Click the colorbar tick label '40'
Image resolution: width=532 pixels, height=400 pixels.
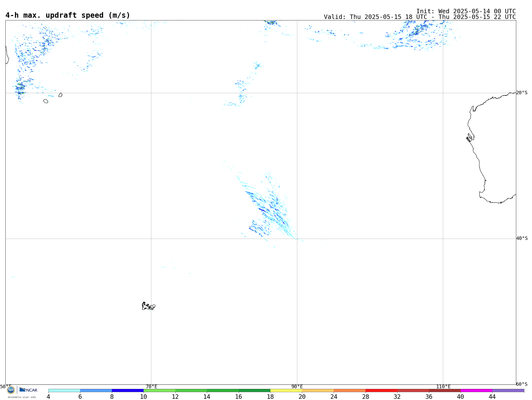click(461, 397)
